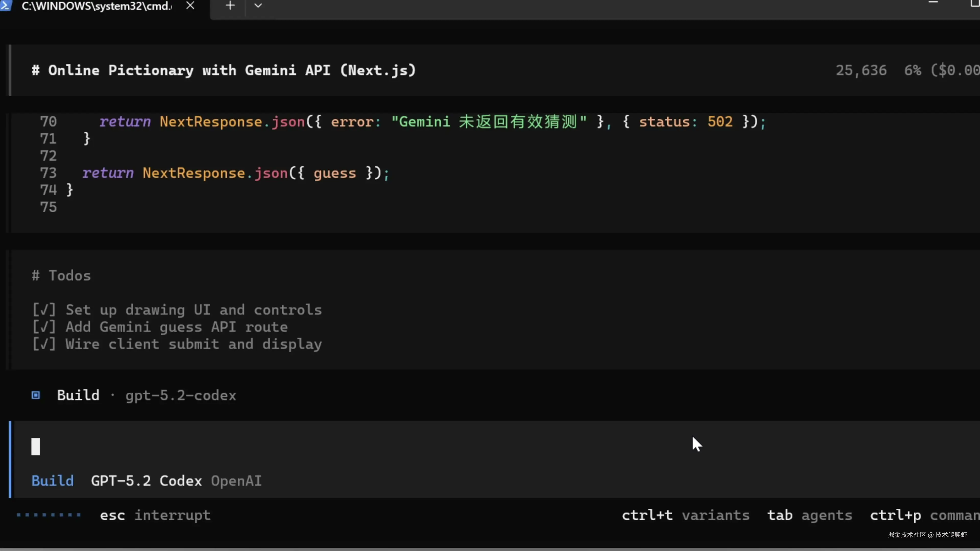This screenshot has height=551, width=980.
Task: Toggle the 'Set up drawing UI' todo checkbox
Action: [x=44, y=310]
